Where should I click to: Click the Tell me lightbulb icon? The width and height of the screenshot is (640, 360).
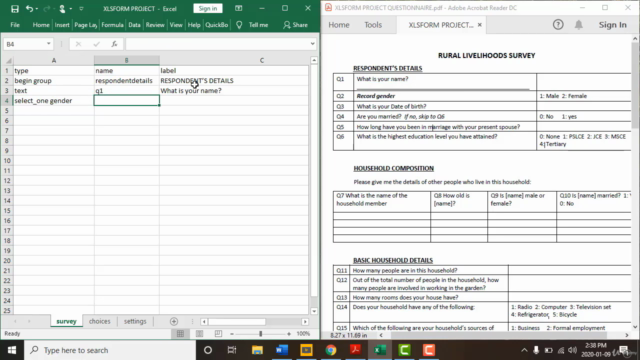point(239,25)
